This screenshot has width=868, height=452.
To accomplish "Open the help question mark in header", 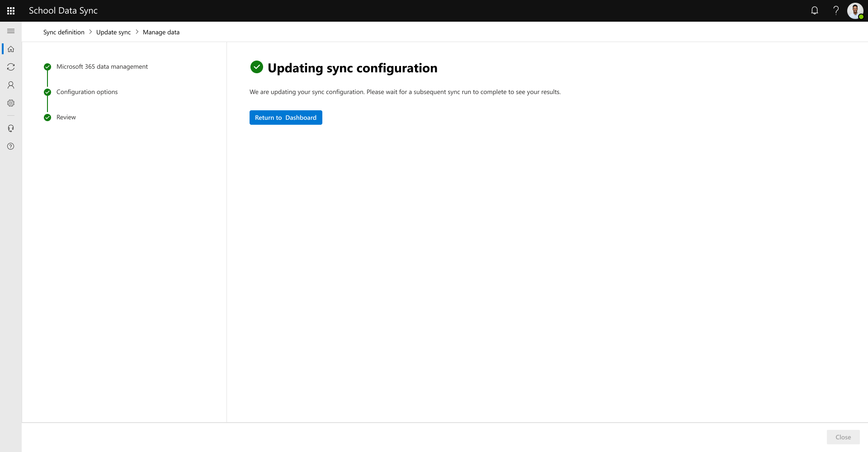I will point(836,10).
